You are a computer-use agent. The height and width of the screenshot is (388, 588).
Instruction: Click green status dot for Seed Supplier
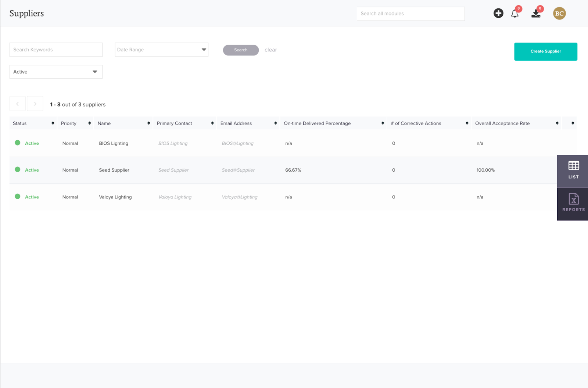(x=17, y=170)
